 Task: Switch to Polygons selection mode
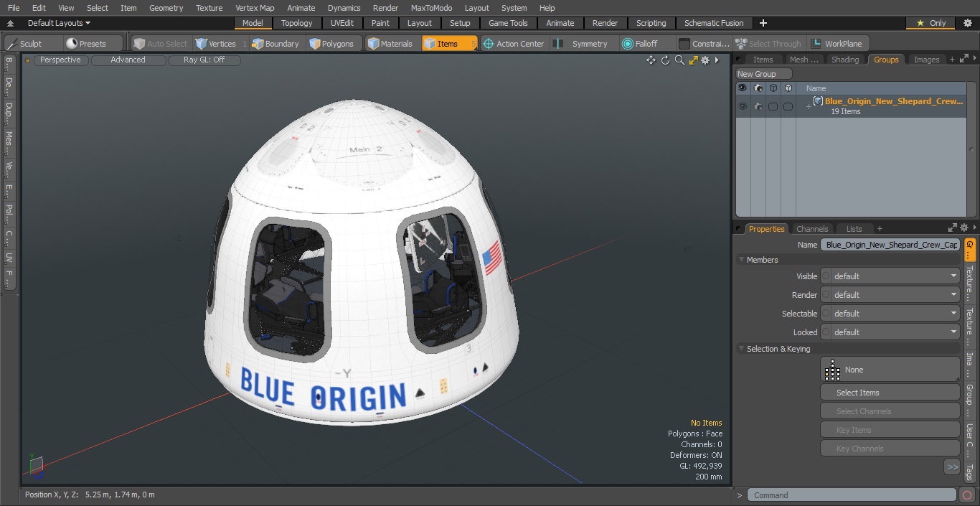pos(331,44)
